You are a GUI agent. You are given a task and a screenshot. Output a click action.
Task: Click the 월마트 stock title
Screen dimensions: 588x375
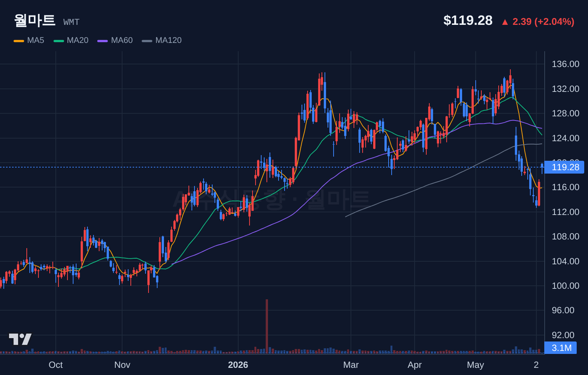point(35,20)
